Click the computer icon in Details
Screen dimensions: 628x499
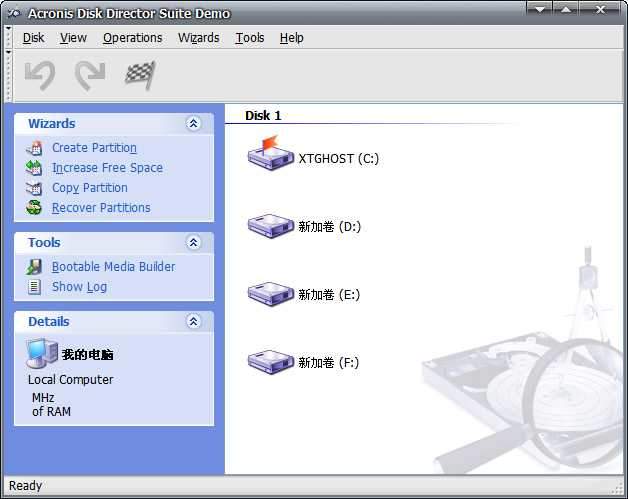coord(42,353)
